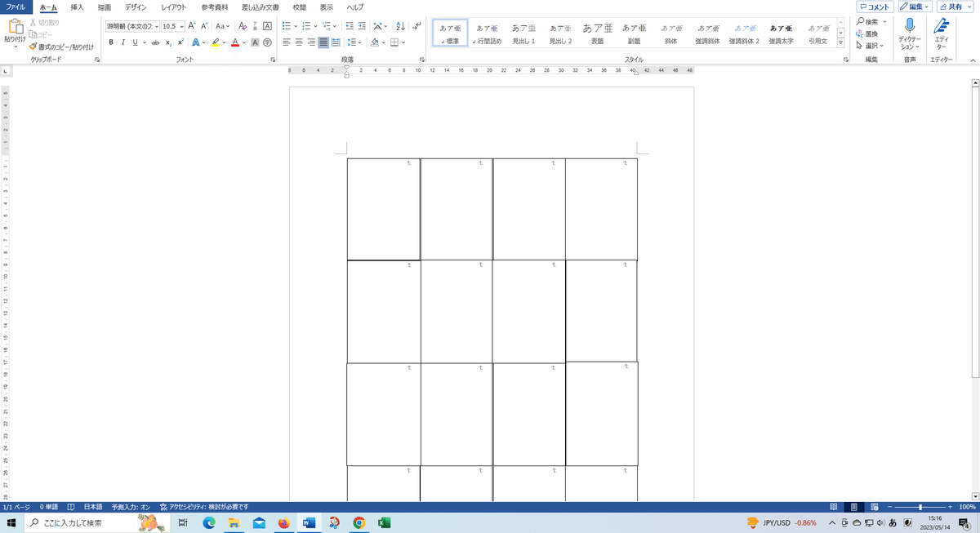Apply the 表題 (Title) style
This screenshot has width=980, height=533.
(x=597, y=33)
